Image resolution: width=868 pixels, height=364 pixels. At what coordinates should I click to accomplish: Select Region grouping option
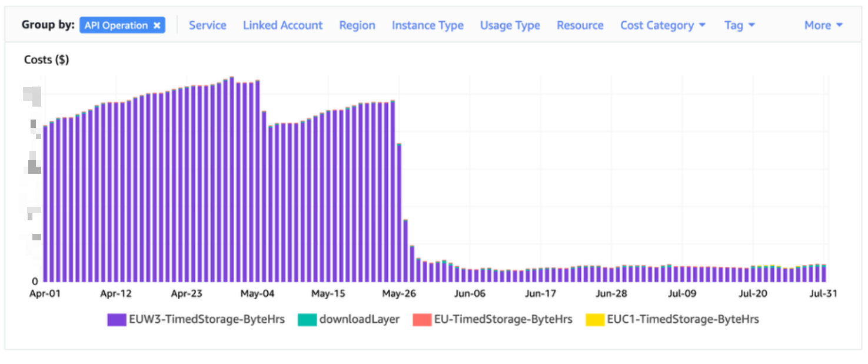point(357,25)
